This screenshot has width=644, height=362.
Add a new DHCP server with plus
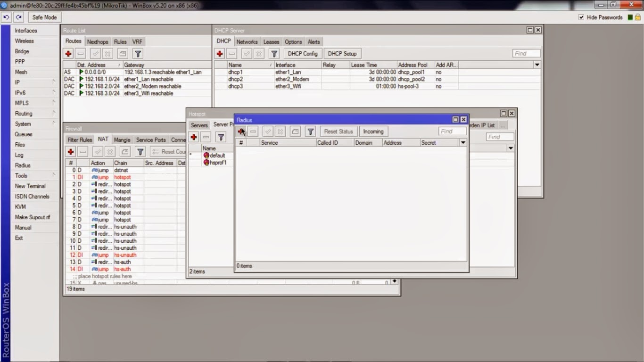tap(220, 54)
